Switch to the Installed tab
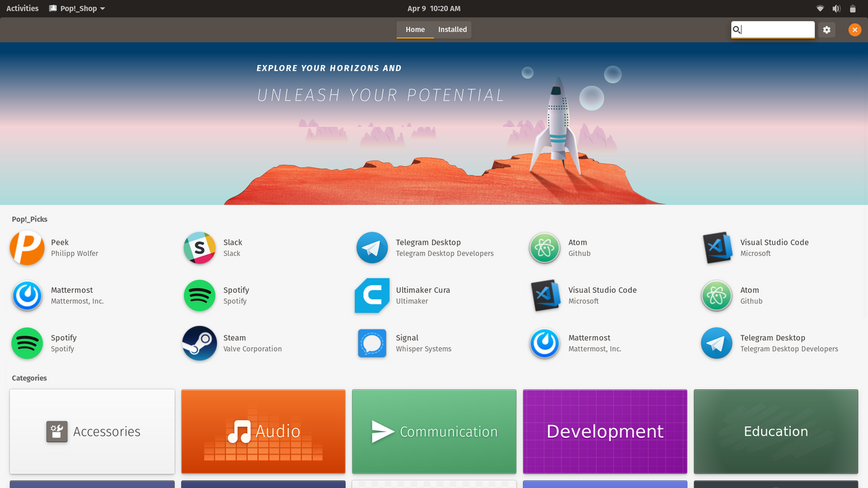 pos(452,30)
